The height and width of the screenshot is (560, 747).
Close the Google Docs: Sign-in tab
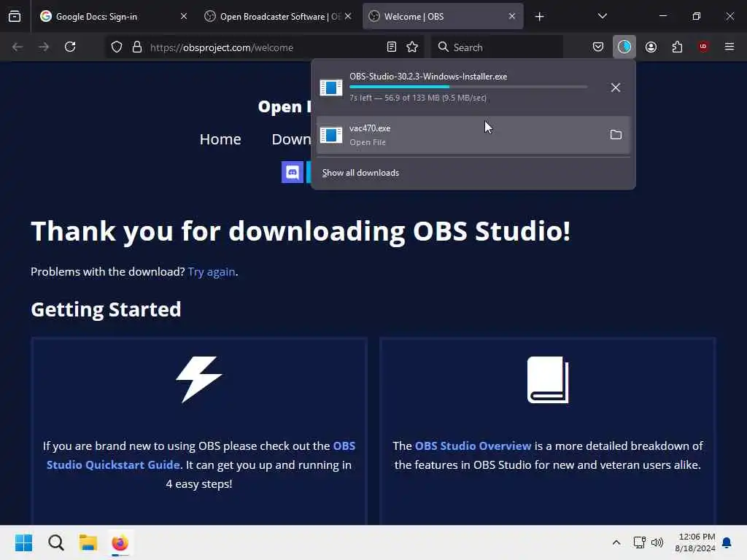coord(183,16)
